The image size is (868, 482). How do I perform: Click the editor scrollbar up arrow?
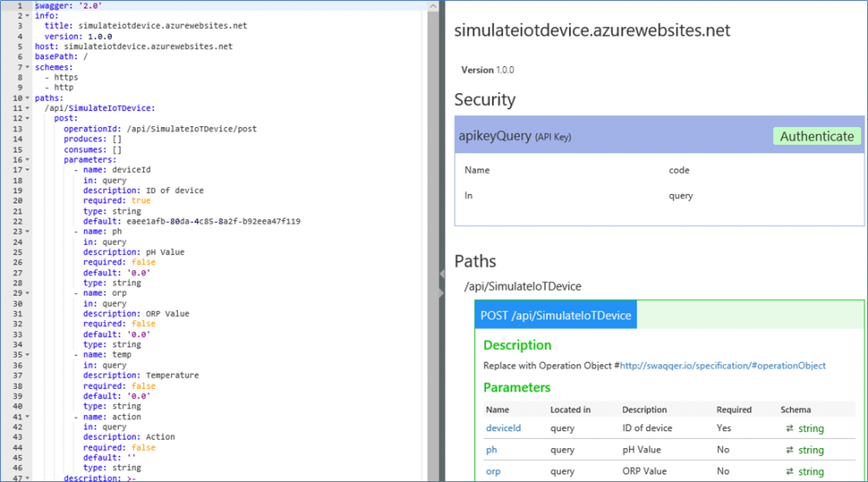pos(433,6)
